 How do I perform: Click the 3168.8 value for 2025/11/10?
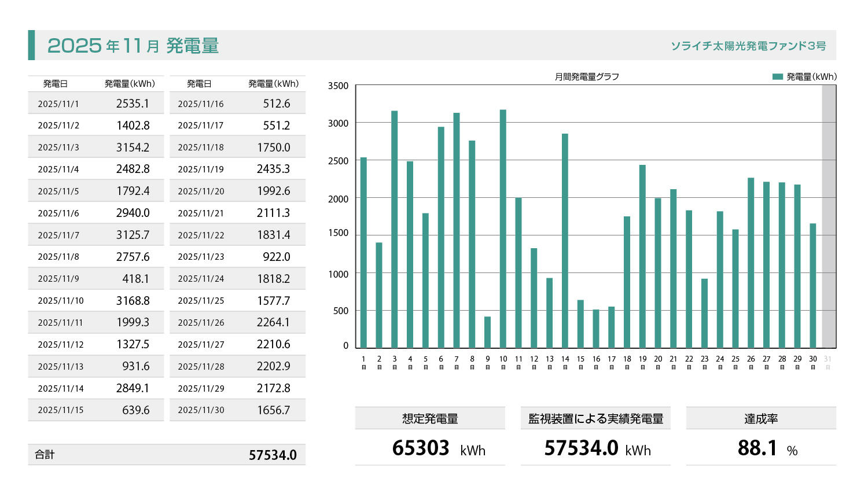coord(133,301)
